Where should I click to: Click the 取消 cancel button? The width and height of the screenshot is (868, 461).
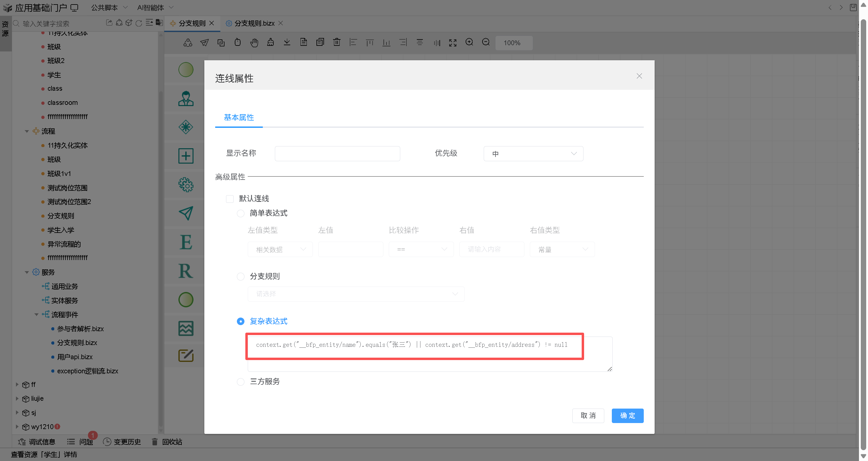588,416
